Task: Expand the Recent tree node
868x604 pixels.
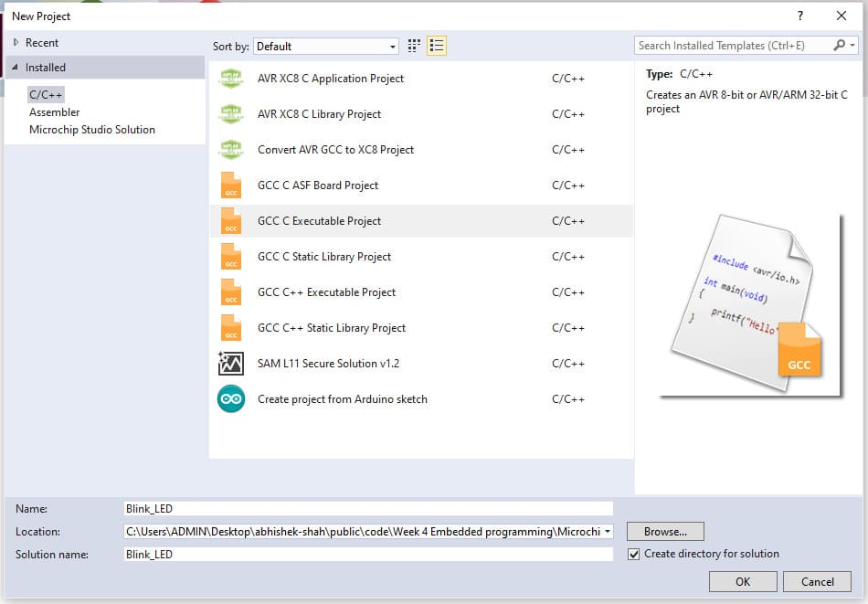Action: click(x=16, y=42)
